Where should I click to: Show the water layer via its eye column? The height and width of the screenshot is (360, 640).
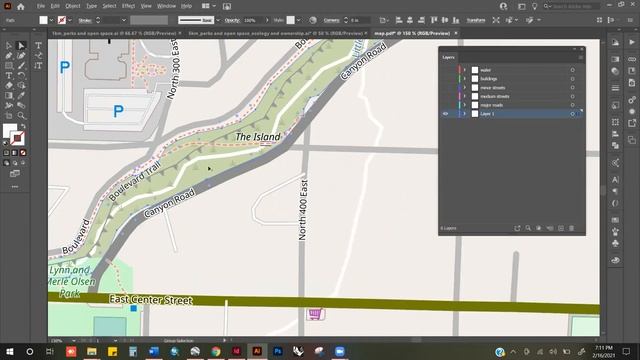pos(446,70)
